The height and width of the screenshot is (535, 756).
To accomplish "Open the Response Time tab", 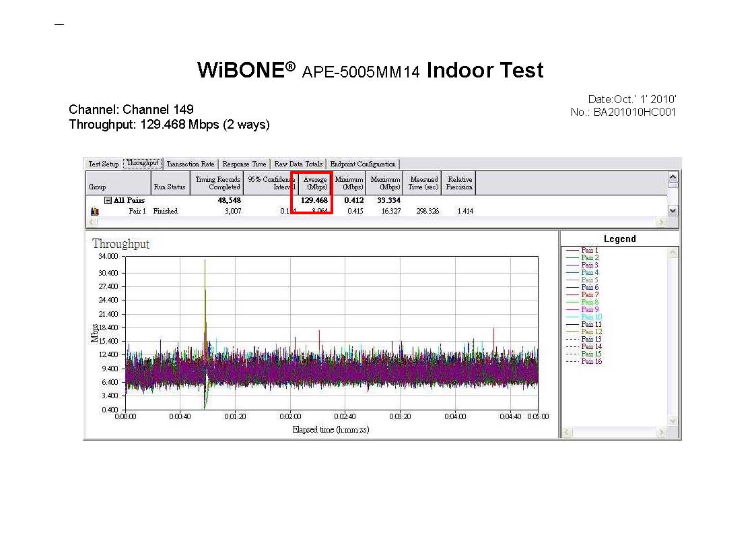I will click(x=244, y=164).
